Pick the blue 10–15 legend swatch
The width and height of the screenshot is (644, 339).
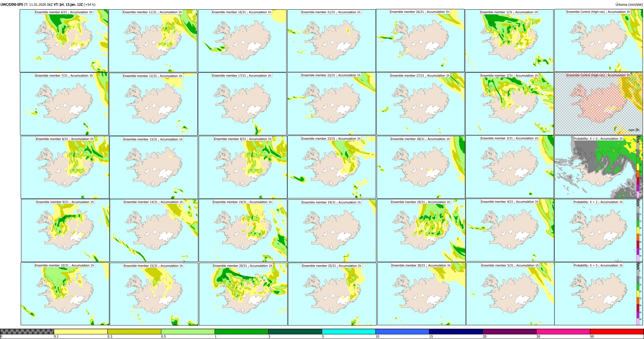[402, 332]
